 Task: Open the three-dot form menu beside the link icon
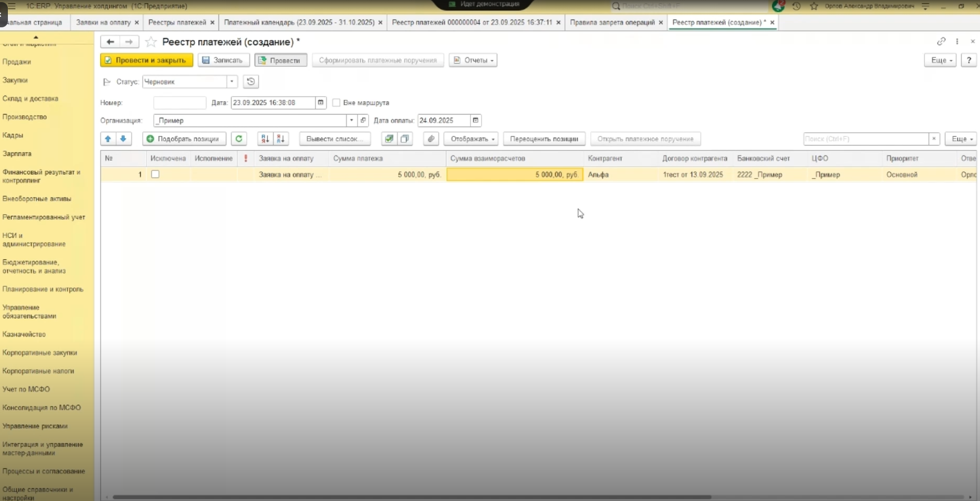[957, 41]
